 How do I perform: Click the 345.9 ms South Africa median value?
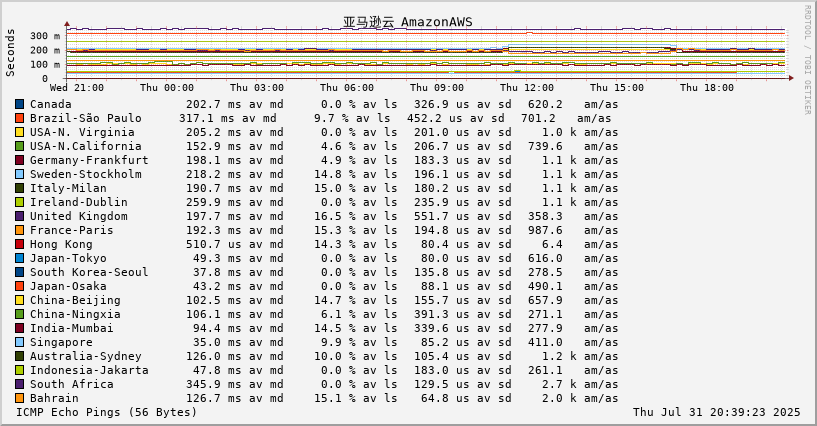(x=214, y=384)
